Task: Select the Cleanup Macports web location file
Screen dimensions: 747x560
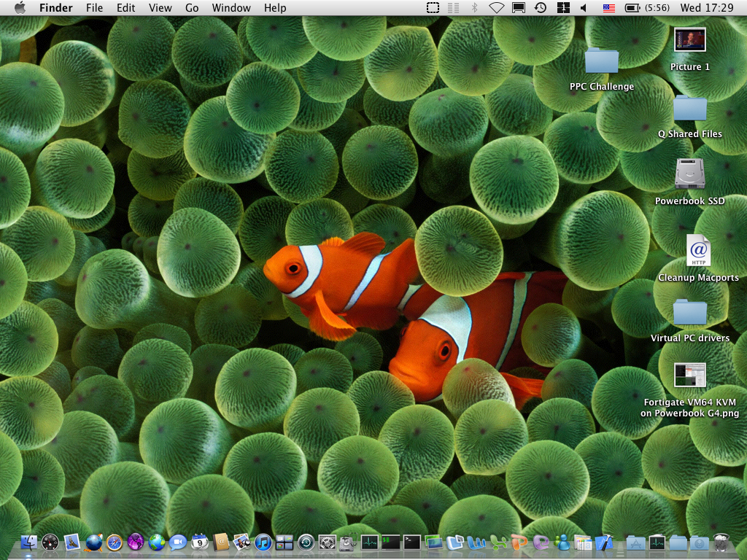Action: tap(698, 250)
